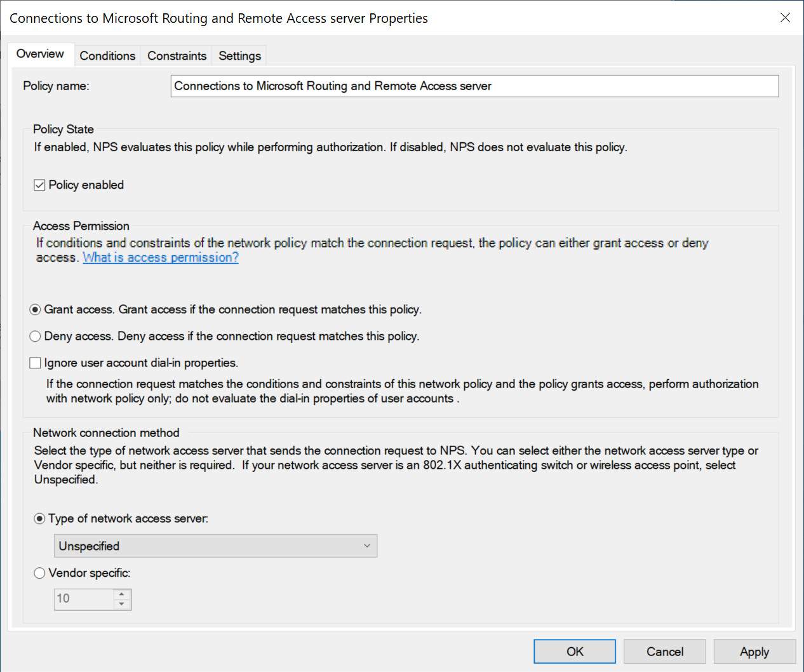Screen dimensions: 804x672
Task: Click the Apply button
Action: click(754, 652)
